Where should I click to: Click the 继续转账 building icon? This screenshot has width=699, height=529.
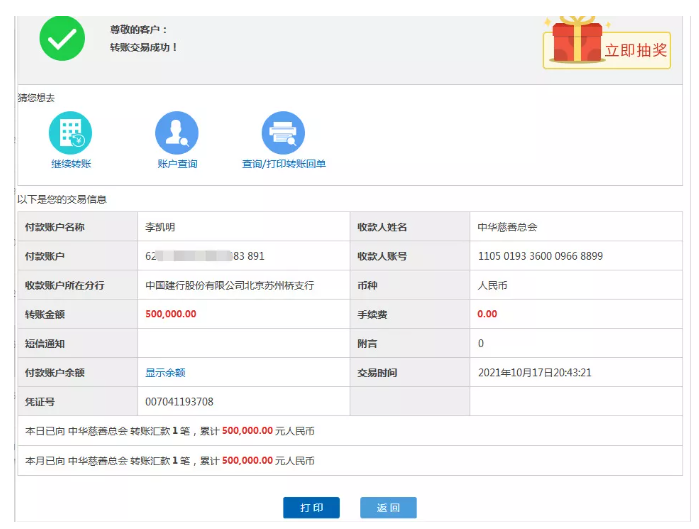coord(70,133)
